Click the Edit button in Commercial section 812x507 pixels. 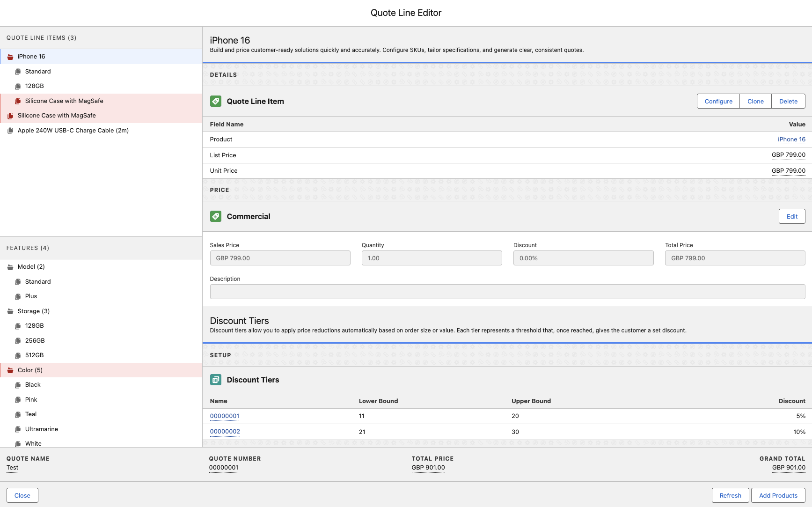click(792, 216)
